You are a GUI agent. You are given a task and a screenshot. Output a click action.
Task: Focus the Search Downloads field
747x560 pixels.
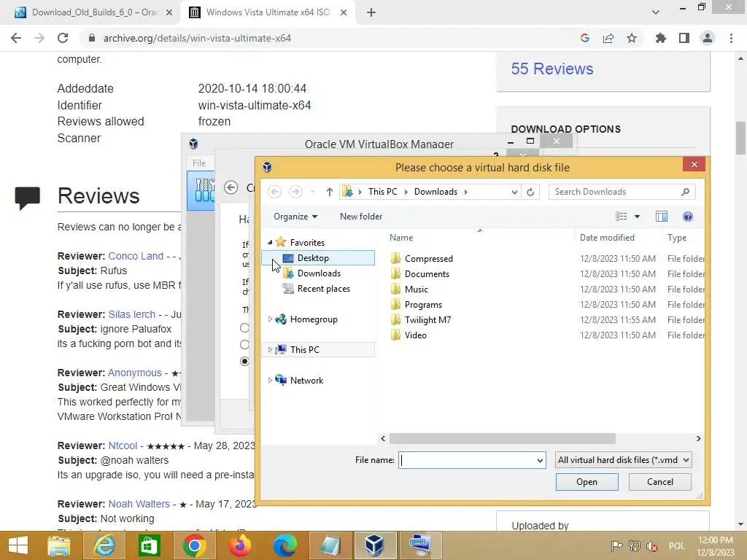tap(616, 192)
